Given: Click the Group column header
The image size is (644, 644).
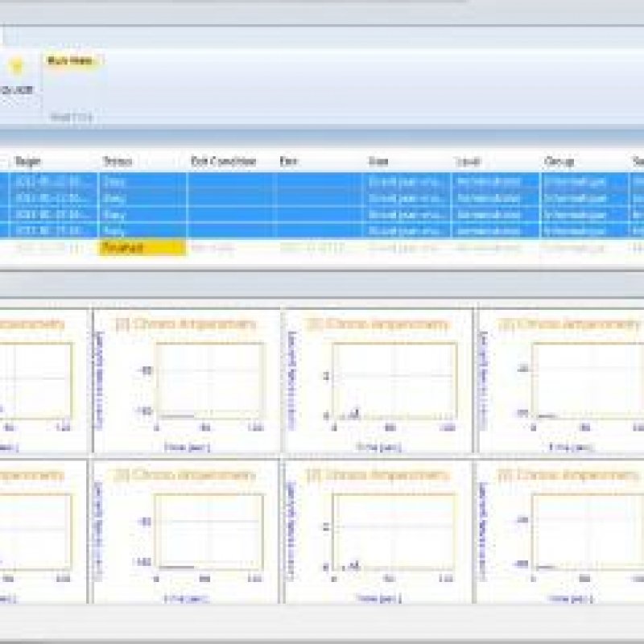Looking at the screenshot, I should click(x=559, y=161).
